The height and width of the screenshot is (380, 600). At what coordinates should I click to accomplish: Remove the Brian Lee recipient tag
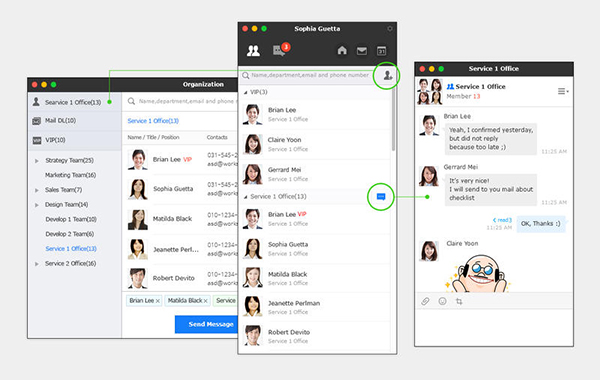[x=158, y=301]
